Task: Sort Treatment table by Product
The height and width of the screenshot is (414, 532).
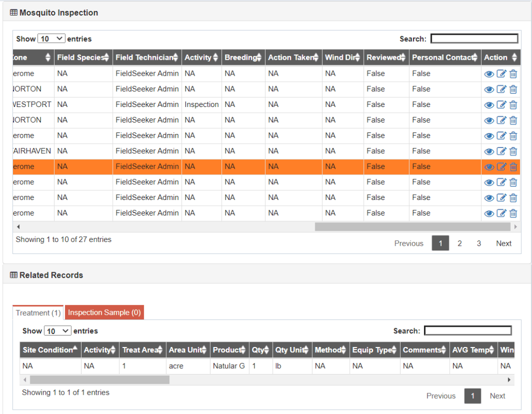Action: point(229,350)
